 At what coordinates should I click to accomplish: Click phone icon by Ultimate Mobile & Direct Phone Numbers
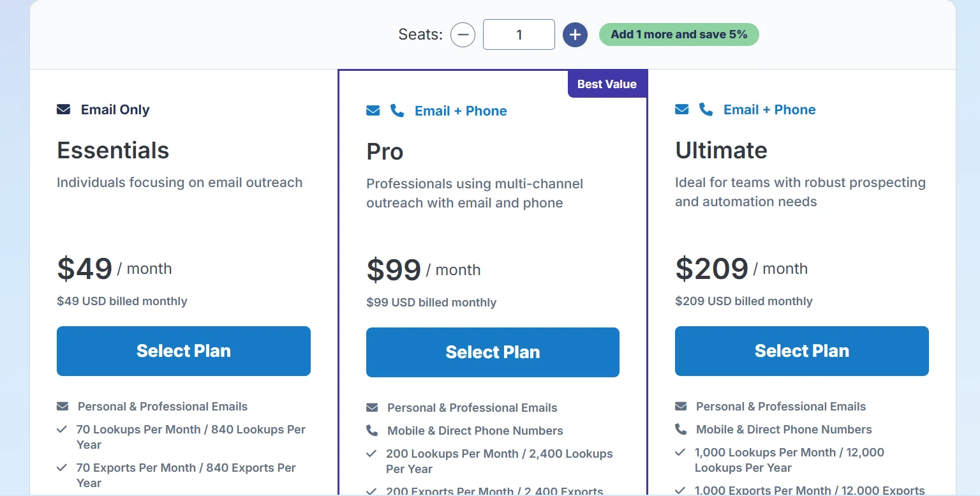click(681, 430)
